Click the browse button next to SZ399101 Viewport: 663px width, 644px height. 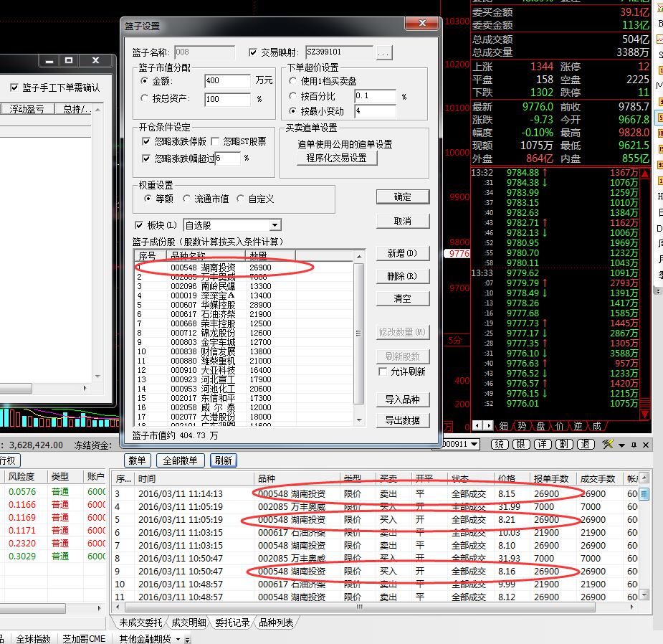[x=383, y=53]
